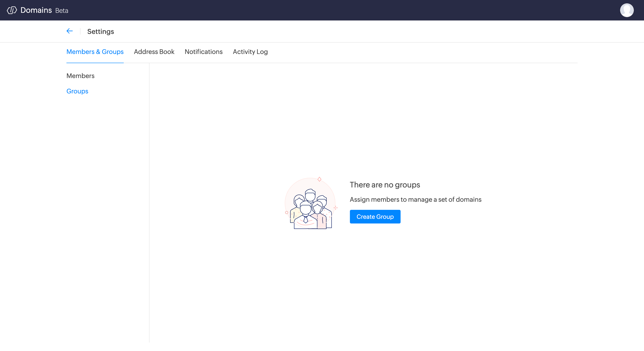Go back using the blue arrow
Viewport: 644px width, 351px height.
(69, 31)
